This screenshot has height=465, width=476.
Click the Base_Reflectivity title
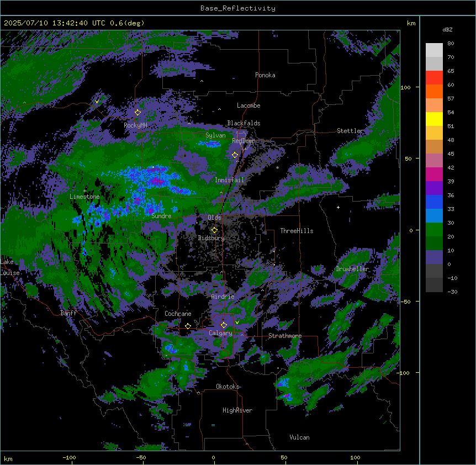point(238,8)
